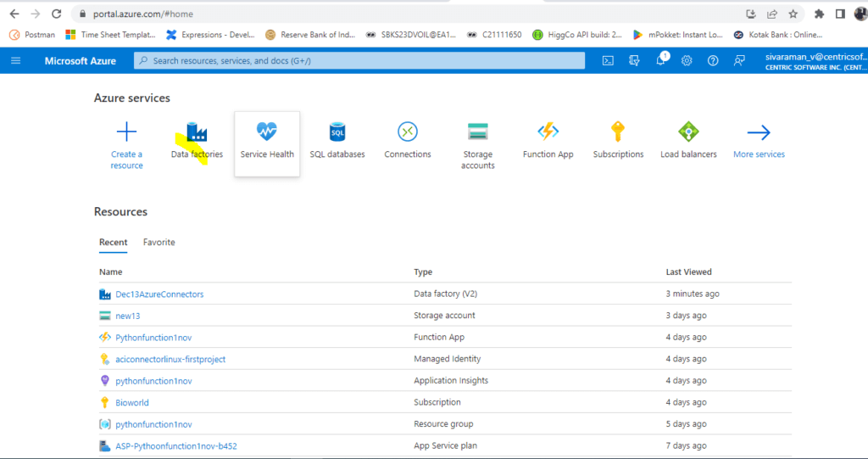
Task: Click the More services arrow
Action: (x=759, y=132)
